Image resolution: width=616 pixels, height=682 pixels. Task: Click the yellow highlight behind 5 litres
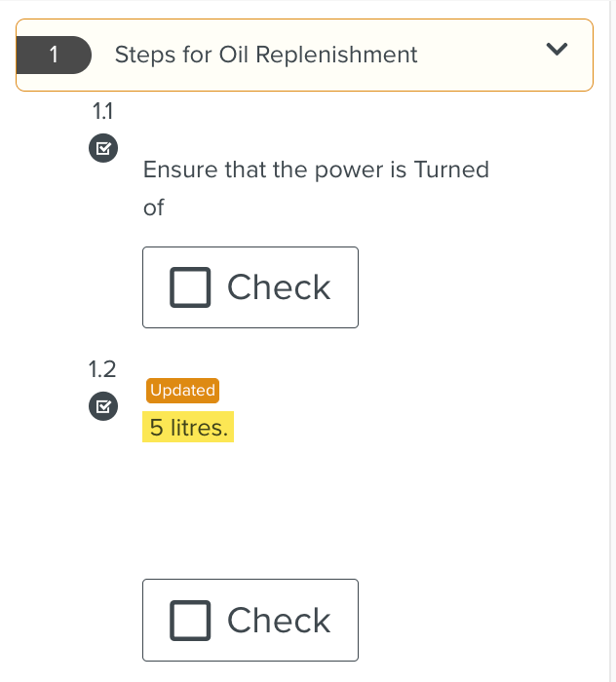227,428
